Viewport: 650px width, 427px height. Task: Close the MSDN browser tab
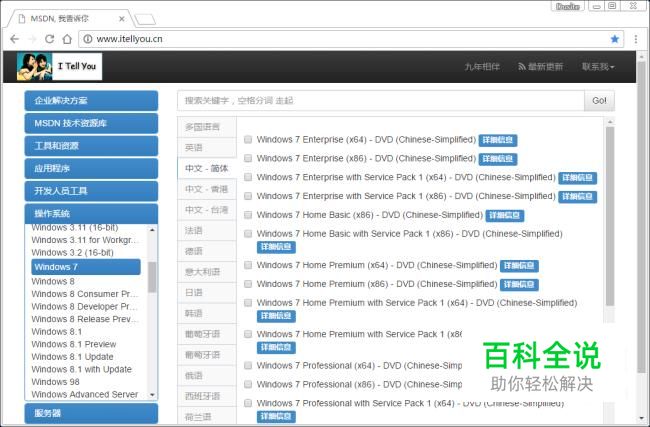tap(121, 19)
